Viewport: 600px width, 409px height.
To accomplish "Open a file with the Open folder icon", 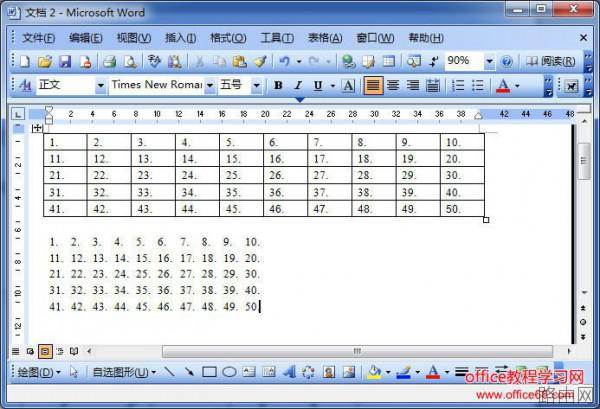I will click(x=45, y=62).
